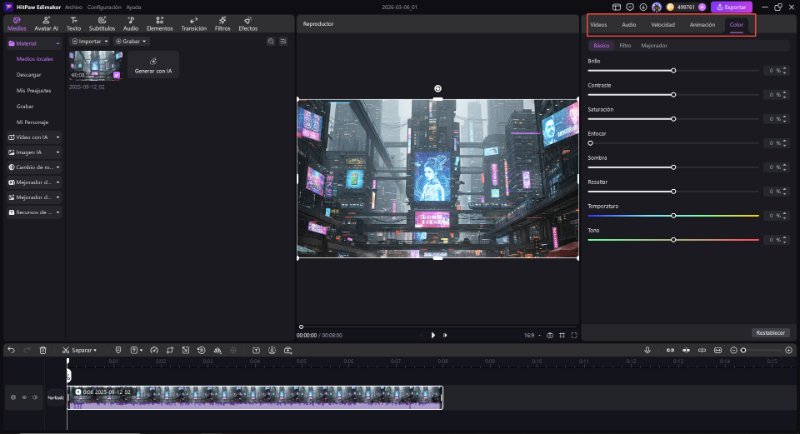Switch to the Animación tab

coord(703,24)
